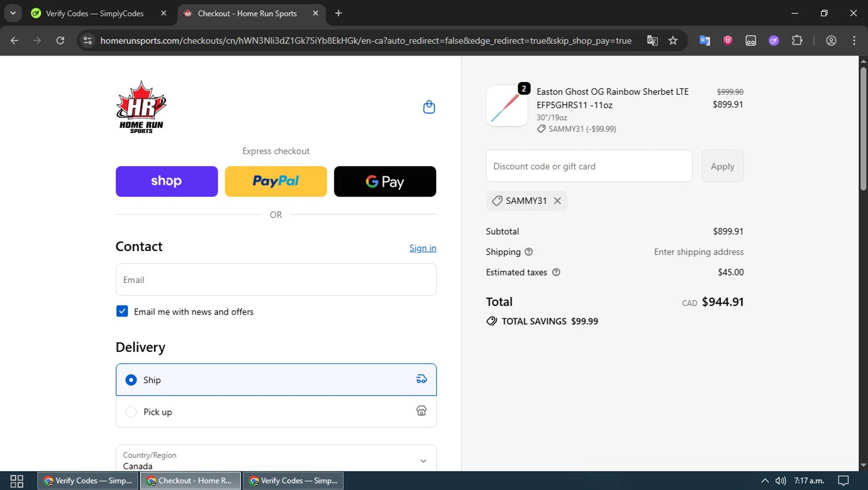Open the tab search dropdown
The height and width of the screenshot is (490, 868).
13,13
